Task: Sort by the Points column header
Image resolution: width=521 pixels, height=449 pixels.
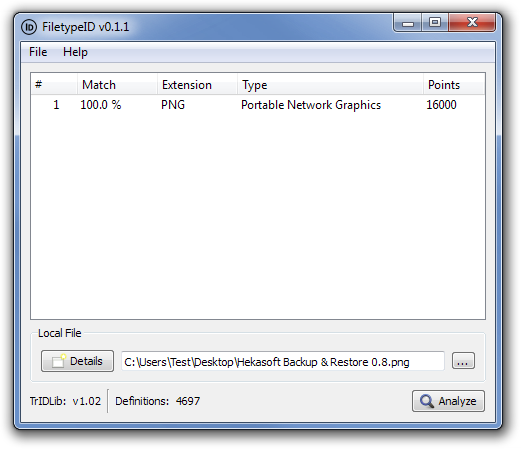Action: (x=454, y=85)
